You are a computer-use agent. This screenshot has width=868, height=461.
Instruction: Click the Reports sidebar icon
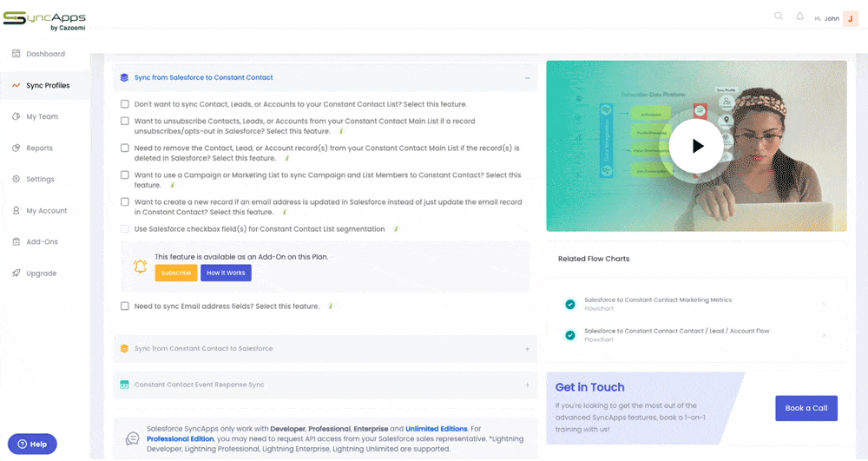point(16,148)
